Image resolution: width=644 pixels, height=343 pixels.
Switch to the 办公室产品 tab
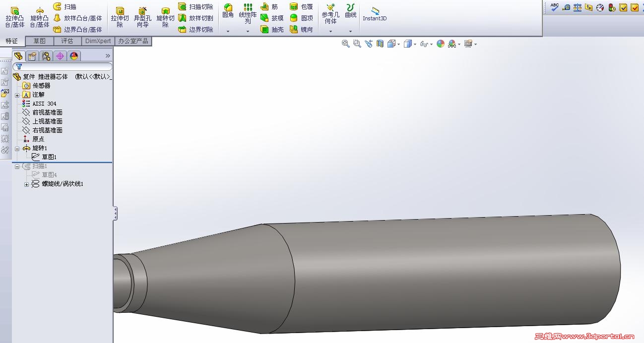tap(133, 41)
